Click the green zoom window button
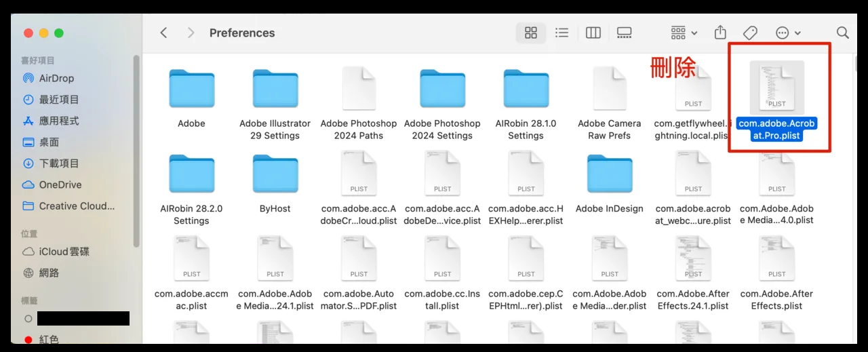The image size is (868, 352). 59,33
